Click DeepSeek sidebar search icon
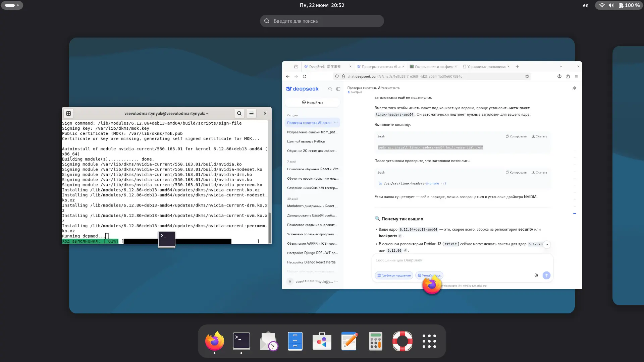Screen dimensions: 644x362 click(x=330, y=89)
